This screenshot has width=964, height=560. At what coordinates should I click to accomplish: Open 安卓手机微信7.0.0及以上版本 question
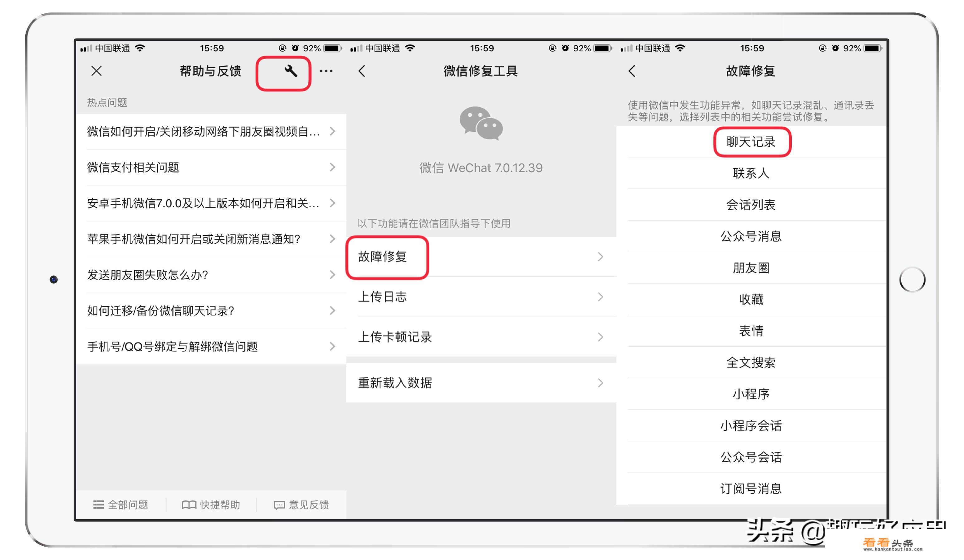(x=211, y=203)
